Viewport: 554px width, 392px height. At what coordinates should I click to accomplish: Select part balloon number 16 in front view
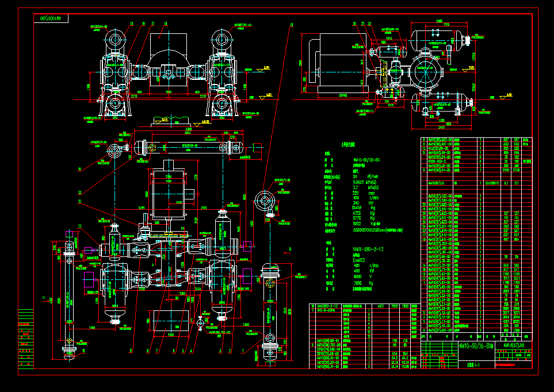tap(143, 24)
